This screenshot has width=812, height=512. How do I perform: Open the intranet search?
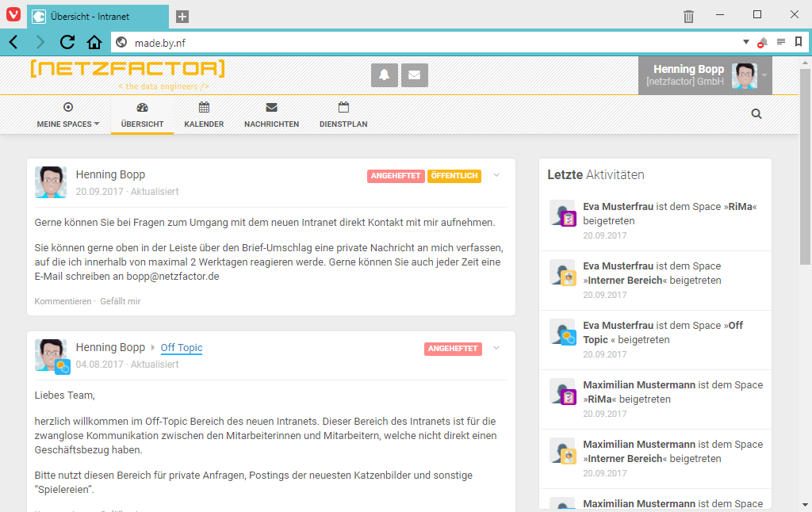coord(756,114)
